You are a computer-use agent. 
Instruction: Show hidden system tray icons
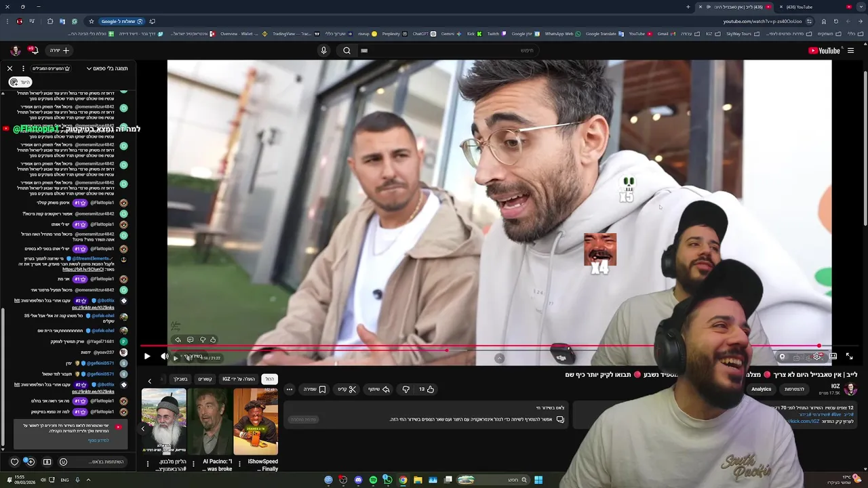(x=88, y=480)
